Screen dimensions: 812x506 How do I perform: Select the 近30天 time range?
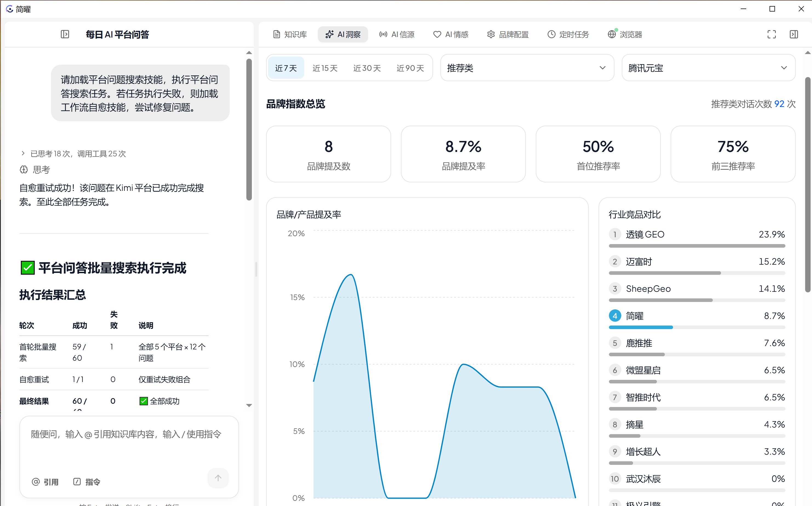[367, 68]
